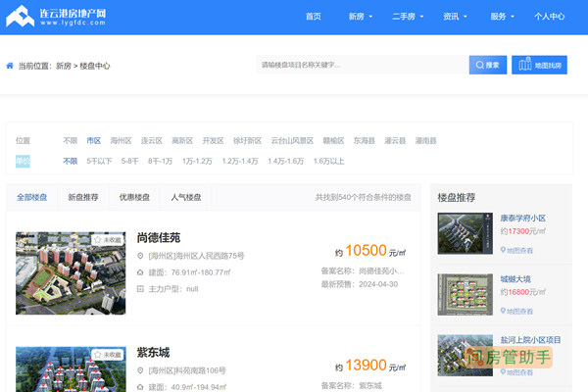
Task: Filter location by 海州区
Action: pyautogui.click(x=121, y=141)
